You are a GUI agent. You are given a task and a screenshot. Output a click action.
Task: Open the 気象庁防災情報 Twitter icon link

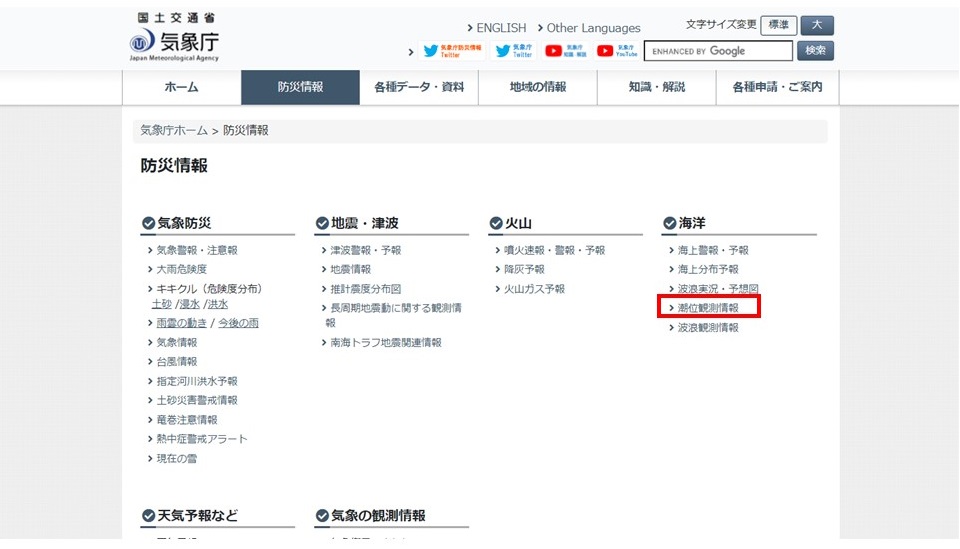[x=452, y=51]
